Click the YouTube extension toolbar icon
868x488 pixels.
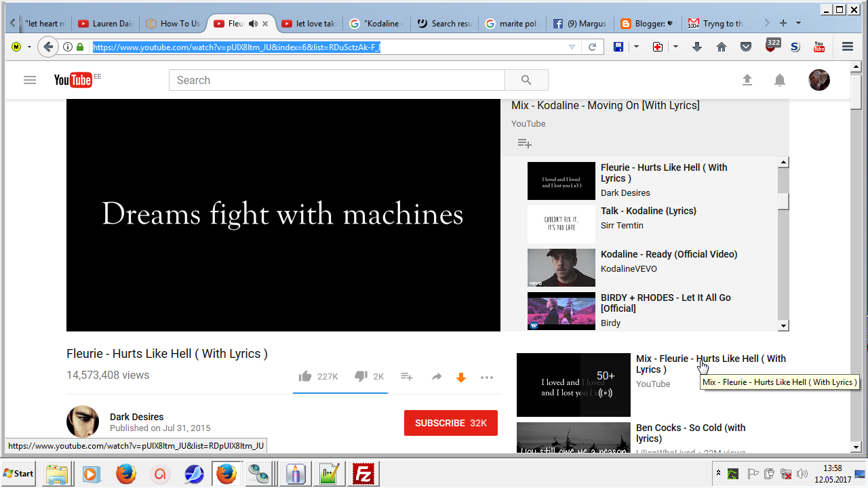819,47
